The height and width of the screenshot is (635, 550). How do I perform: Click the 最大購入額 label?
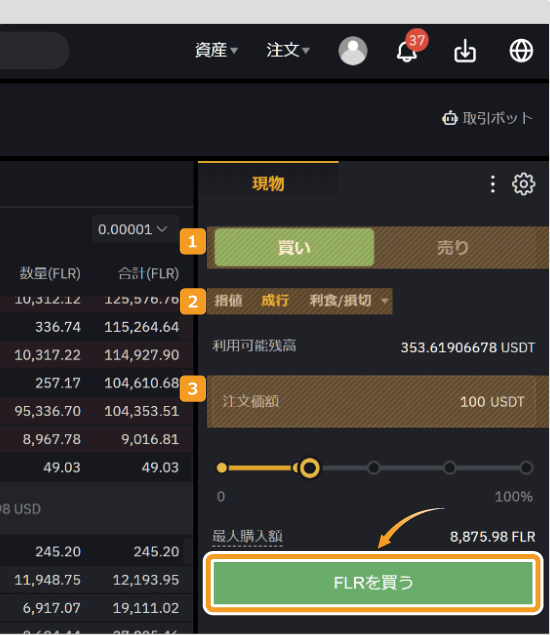click(x=247, y=536)
